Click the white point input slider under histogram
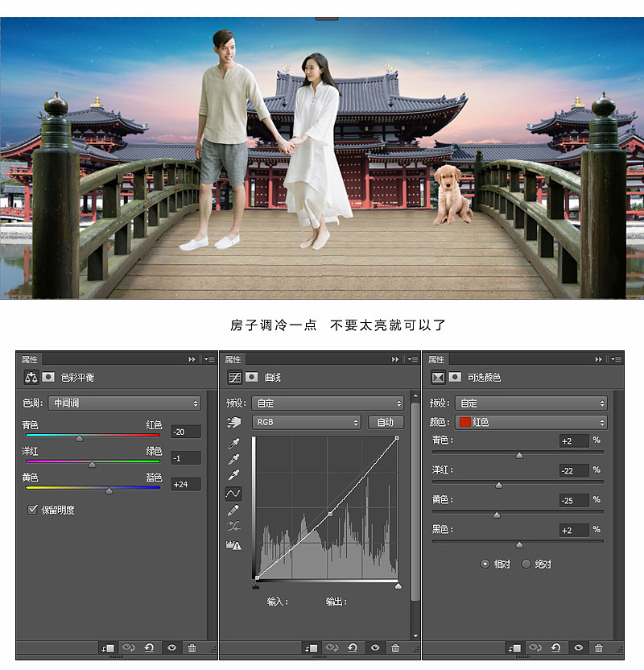644x670 pixels. [398, 586]
